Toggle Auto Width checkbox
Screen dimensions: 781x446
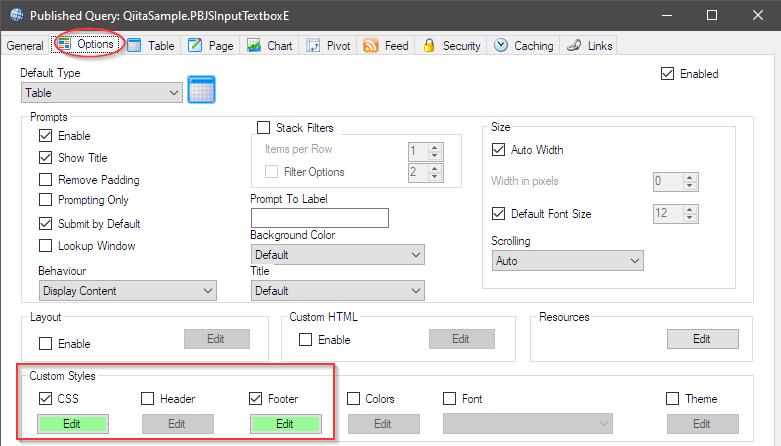(499, 149)
